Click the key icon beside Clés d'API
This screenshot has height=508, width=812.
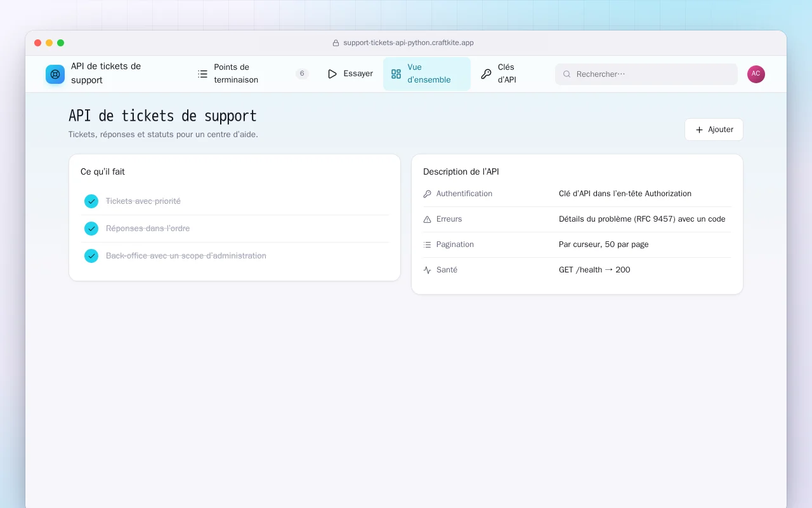[x=486, y=74]
